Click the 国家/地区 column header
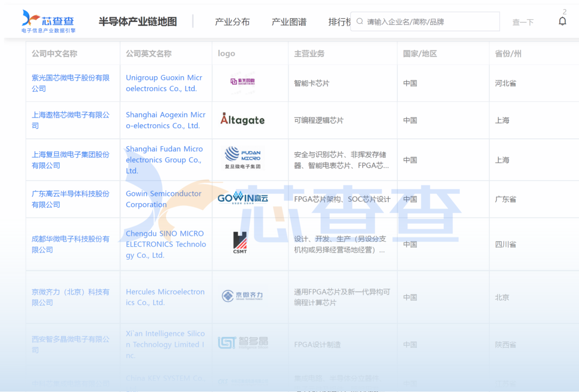 [x=420, y=54]
